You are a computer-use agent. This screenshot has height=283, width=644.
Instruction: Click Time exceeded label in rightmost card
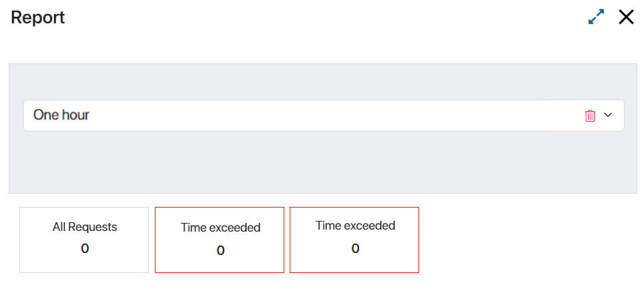click(x=356, y=226)
